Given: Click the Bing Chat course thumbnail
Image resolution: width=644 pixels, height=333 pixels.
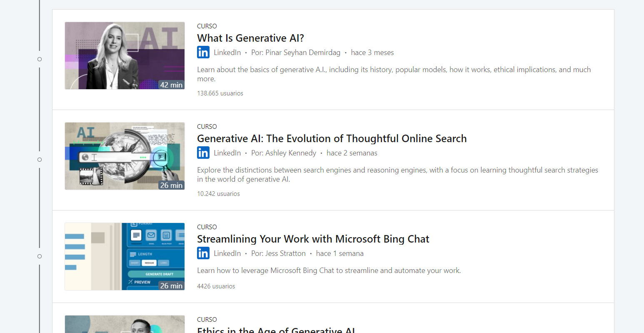Looking at the screenshot, I should pyautogui.click(x=125, y=257).
